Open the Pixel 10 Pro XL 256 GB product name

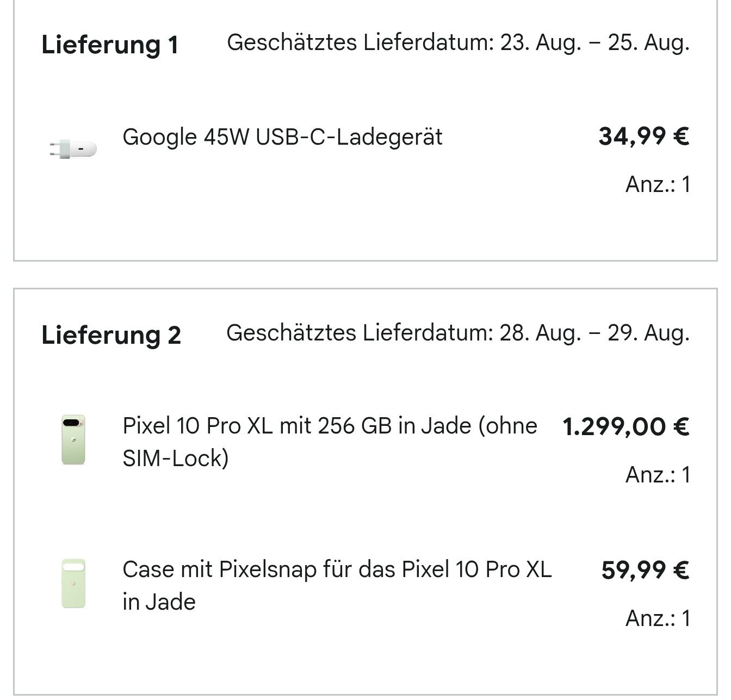coord(330,426)
